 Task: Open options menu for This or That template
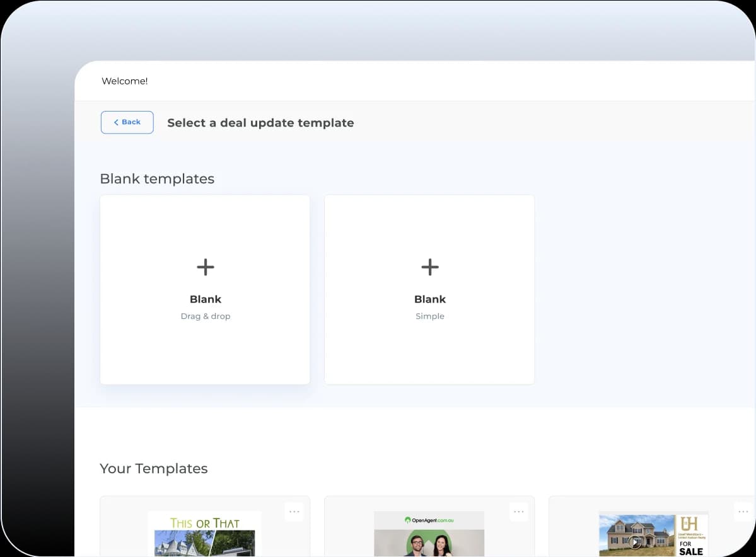[294, 512]
